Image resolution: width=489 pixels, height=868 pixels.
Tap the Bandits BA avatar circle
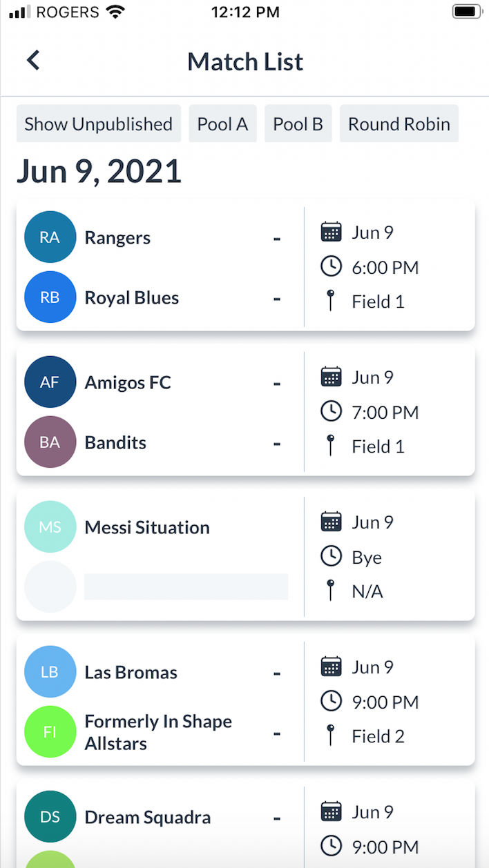(50, 442)
